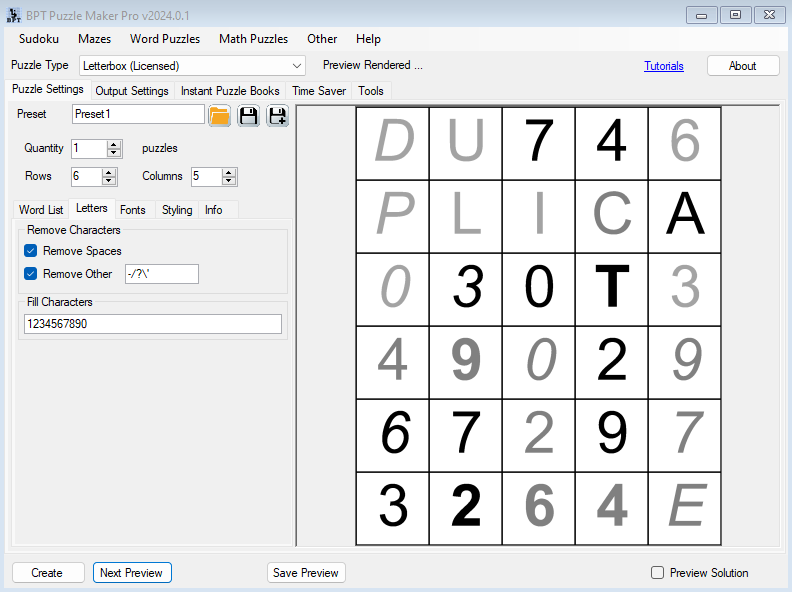Click the Save Preview button
792x592 pixels.
coord(306,573)
